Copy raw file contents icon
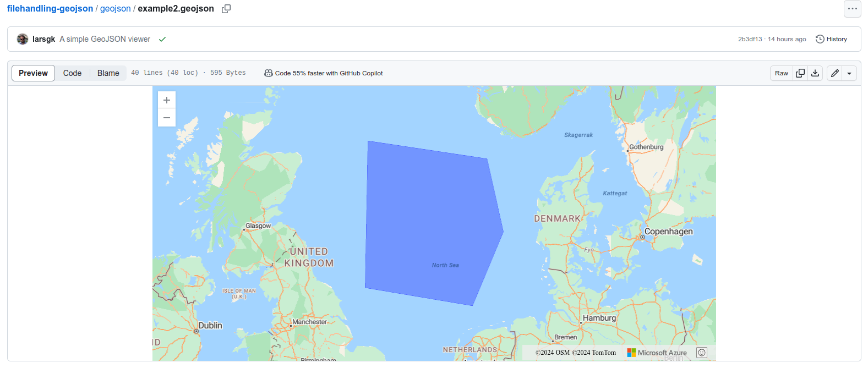 coord(800,73)
